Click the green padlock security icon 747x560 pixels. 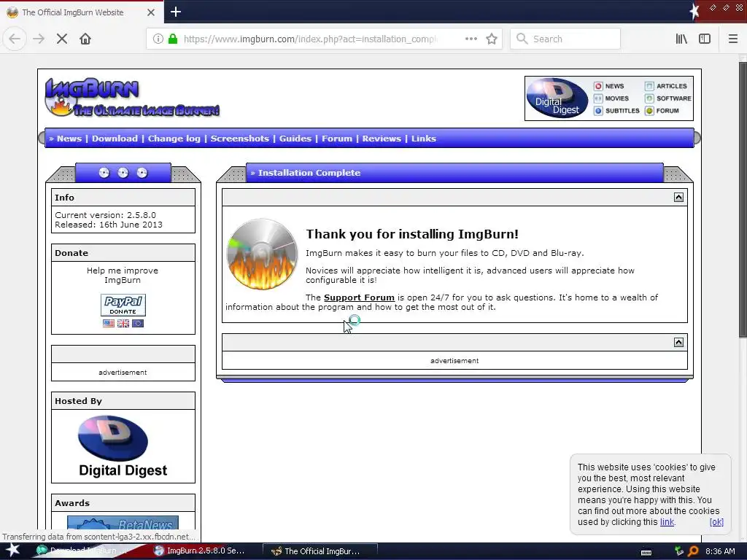(x=173, y=39)
